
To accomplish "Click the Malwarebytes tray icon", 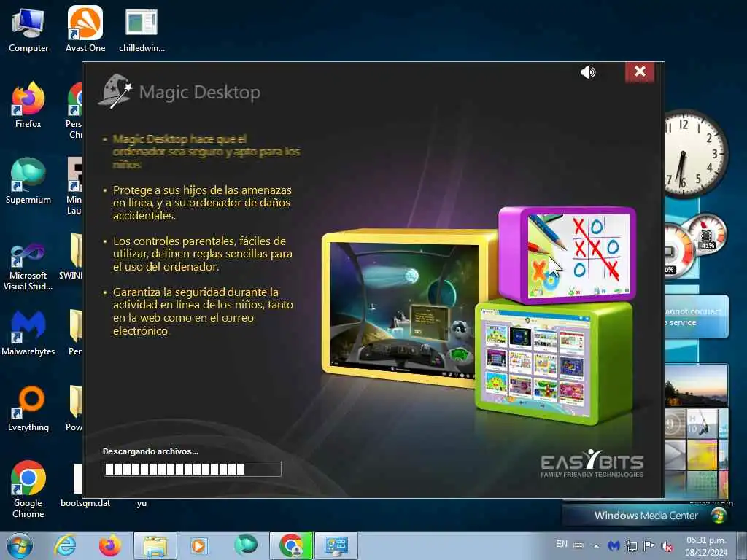I will click(x=614, y=545).
